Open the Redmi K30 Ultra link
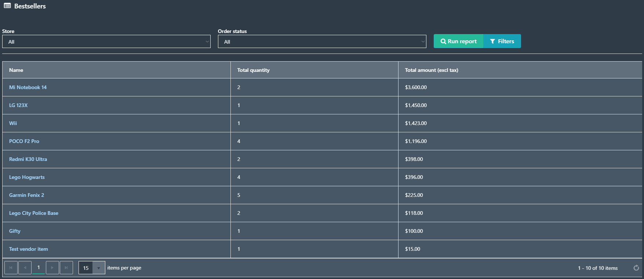Image resolution: width=644 pixels, height=279 pixels. 28,159
